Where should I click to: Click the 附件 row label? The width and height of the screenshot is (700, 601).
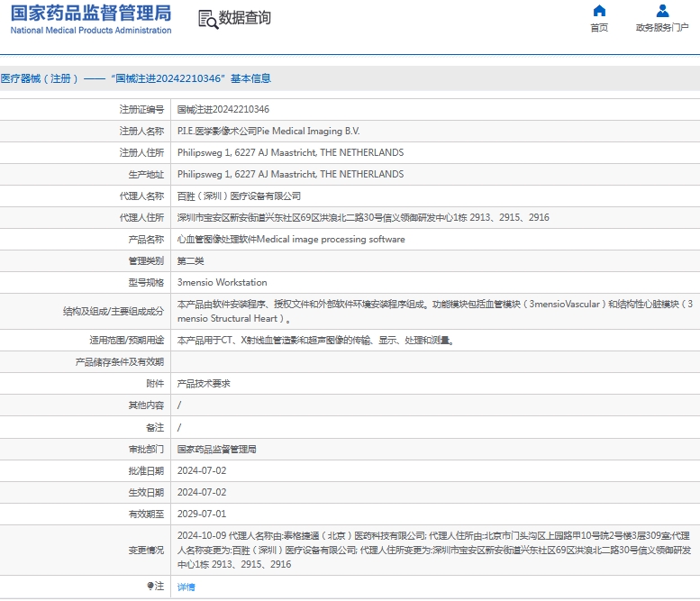pyautogui.click(x=155, y=384)
